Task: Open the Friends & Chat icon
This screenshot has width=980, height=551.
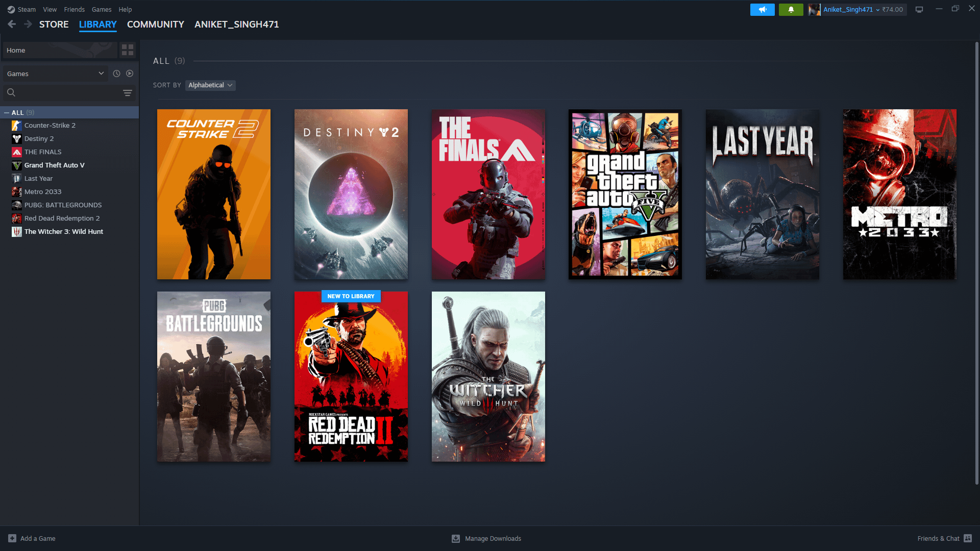Action: (968, 538)
